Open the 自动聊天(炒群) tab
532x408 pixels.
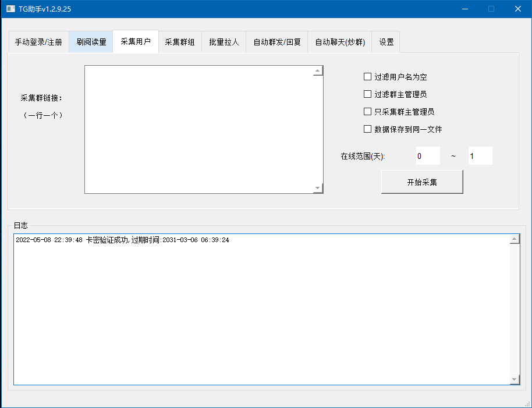[340, 42]
